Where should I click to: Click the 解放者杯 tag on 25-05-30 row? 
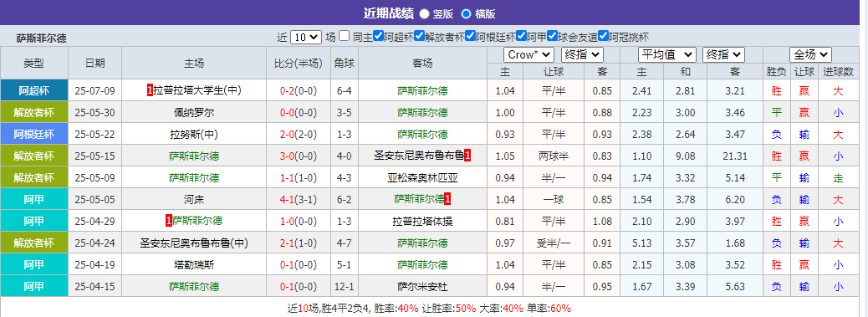pos(34,112)
